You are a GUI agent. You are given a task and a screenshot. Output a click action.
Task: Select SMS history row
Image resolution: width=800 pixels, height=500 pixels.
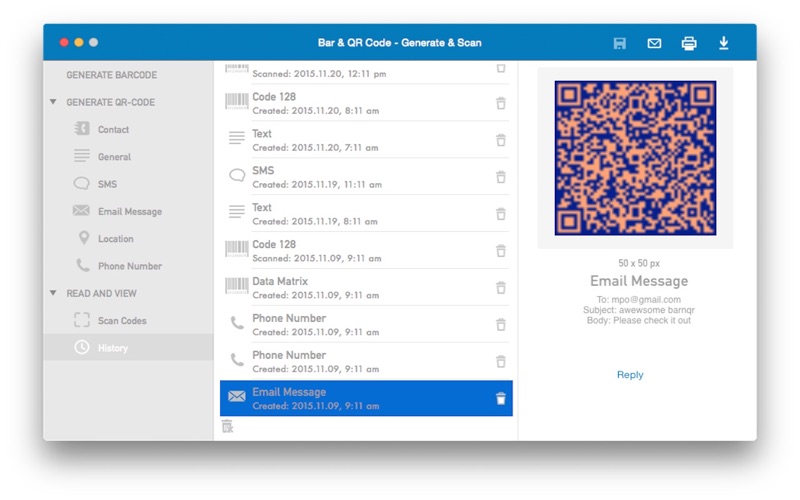[366, 177]
